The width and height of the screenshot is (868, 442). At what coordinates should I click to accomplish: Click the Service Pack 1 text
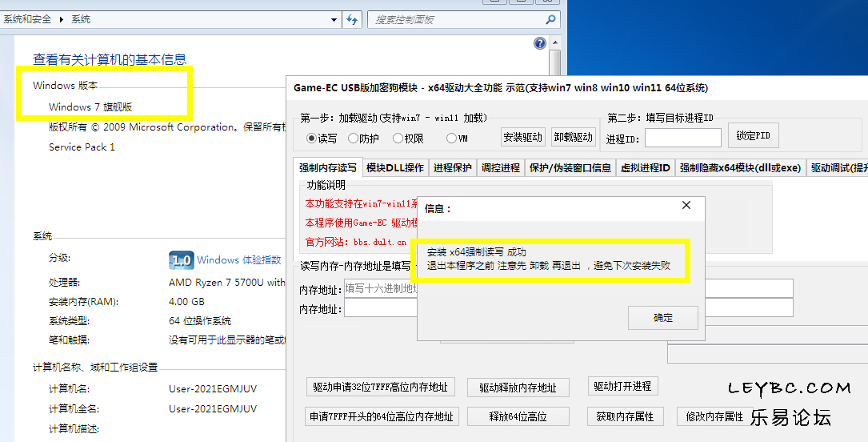[82, 147]
